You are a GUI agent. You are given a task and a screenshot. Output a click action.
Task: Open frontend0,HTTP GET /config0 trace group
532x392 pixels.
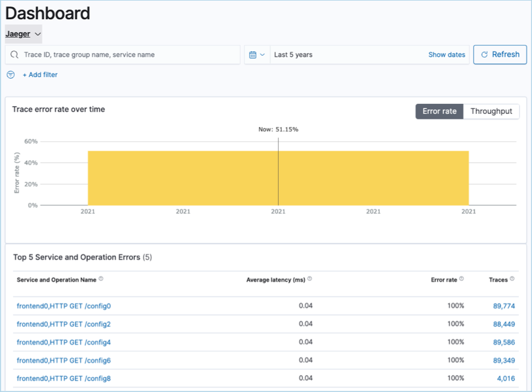coord(64,306)
